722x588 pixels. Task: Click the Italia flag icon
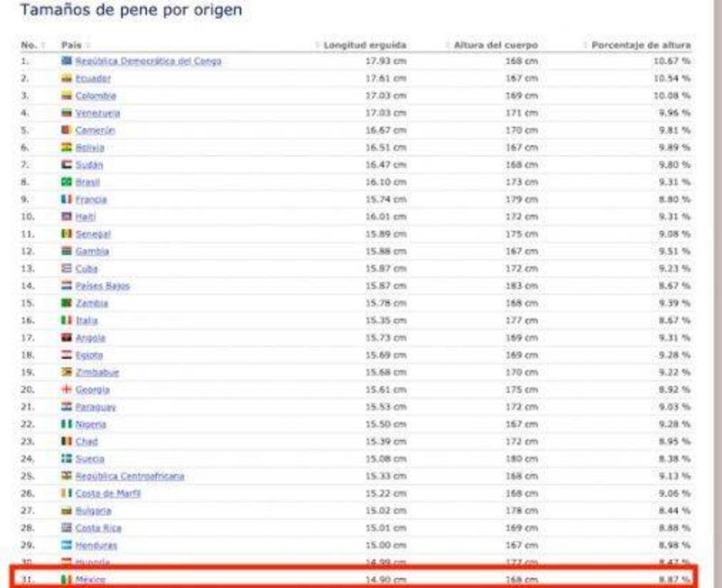[x=66, y=320]
